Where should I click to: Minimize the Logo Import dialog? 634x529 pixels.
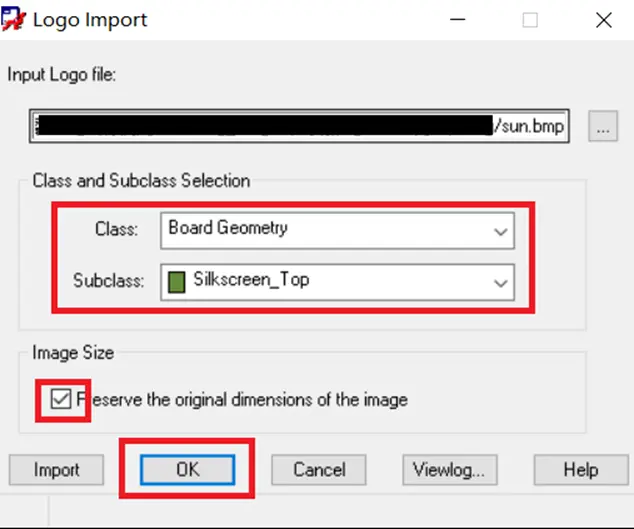(x=458, y=19)
